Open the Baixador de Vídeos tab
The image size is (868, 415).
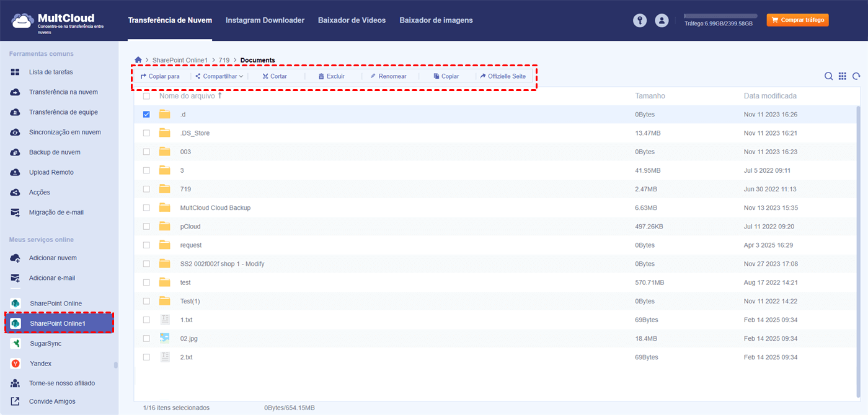352,20
